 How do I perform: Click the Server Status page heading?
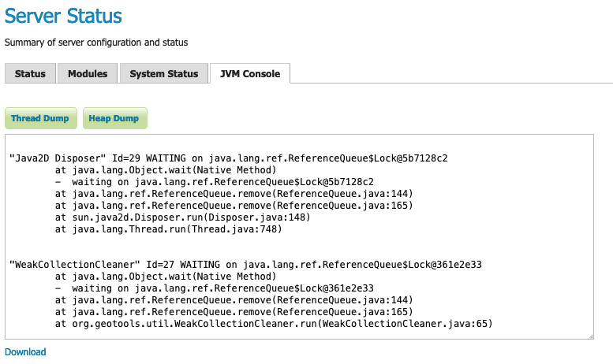[64, 15]
